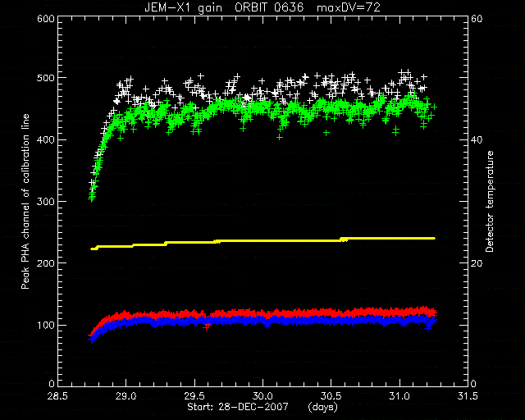The height and width of the screenshot is (420, 525).
Task: Click the yellow detector temperature line
Action: click(x=262, y=241)
